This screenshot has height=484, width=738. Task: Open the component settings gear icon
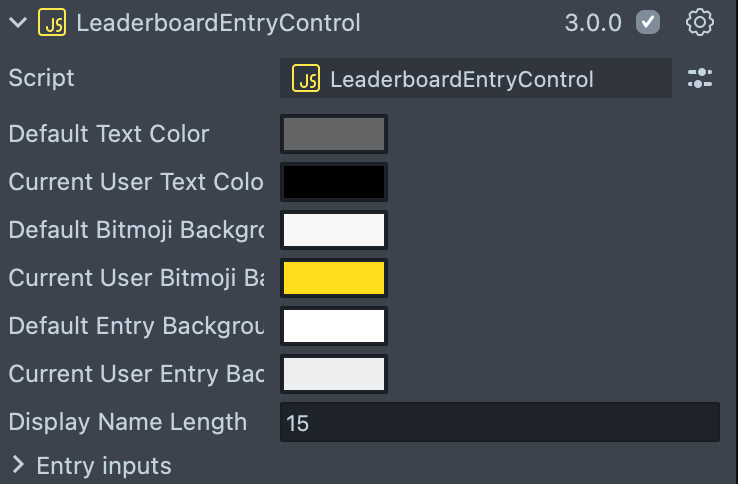point(700,23)
